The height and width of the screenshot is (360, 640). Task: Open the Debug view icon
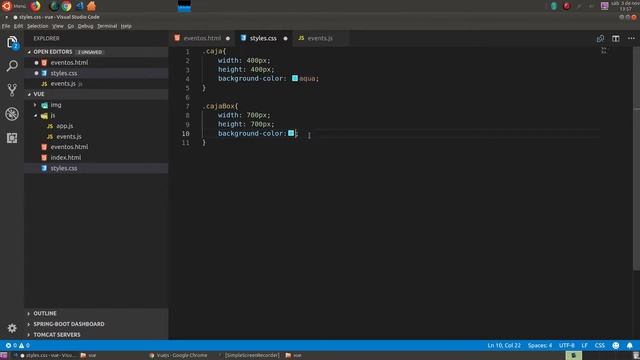click(12, 114)
